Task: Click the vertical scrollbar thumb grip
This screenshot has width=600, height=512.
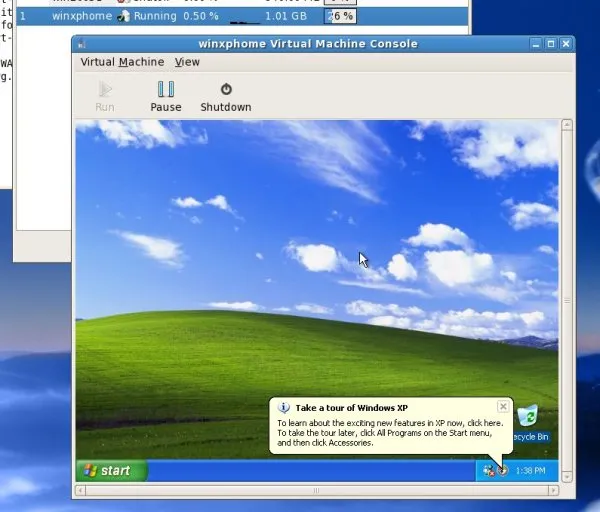Action: coord(567,301)
